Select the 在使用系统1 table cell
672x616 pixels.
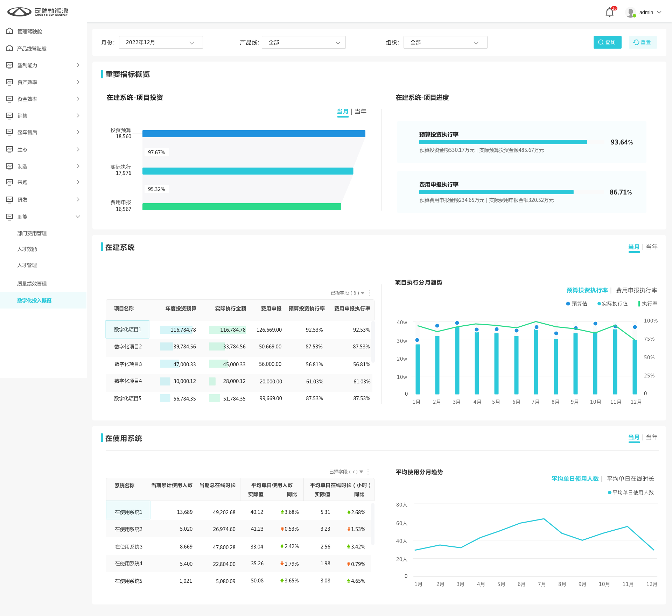(x=128, y=510)
